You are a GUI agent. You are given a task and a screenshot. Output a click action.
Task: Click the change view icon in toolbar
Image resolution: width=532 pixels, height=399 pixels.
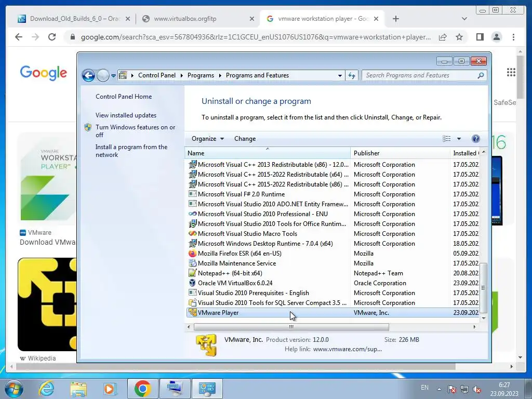point(446,138)
